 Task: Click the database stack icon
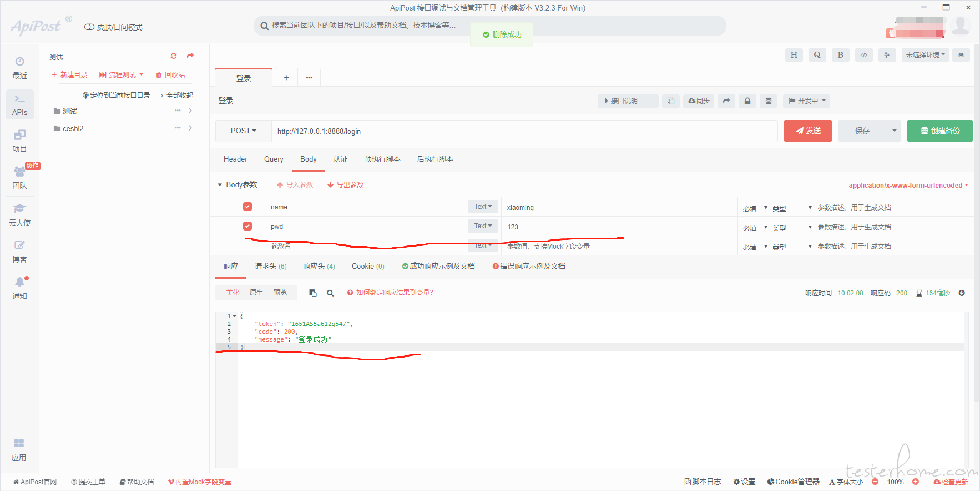[769, 101]
